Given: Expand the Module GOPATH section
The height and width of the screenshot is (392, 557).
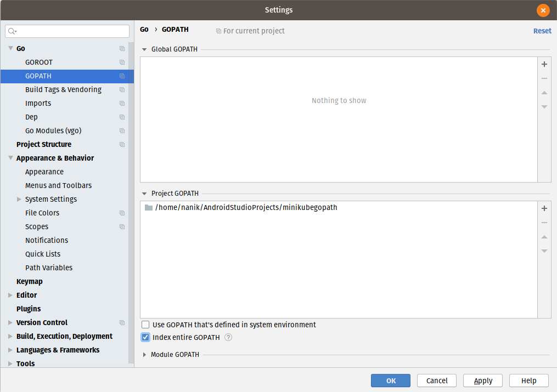Looking at the screenshot, I should 144,354.
